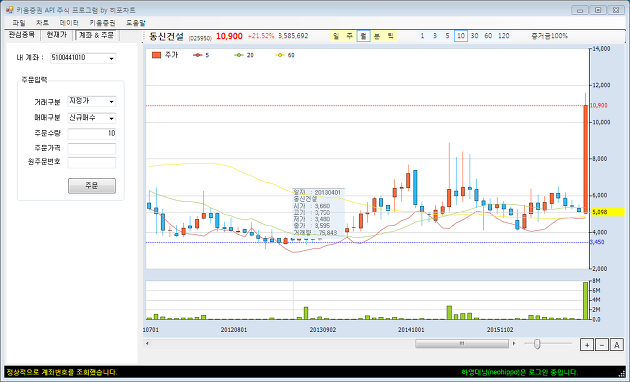Click the large red latest candlestick
Viewport: 630px width, 382px height.
(x=585, y=159)
